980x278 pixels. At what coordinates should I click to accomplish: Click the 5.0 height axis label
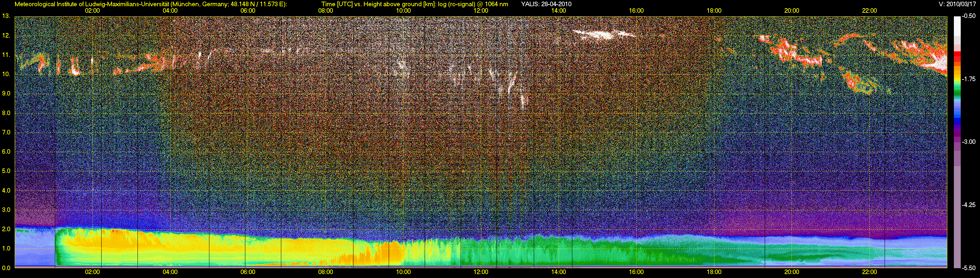tap(6, 171)
